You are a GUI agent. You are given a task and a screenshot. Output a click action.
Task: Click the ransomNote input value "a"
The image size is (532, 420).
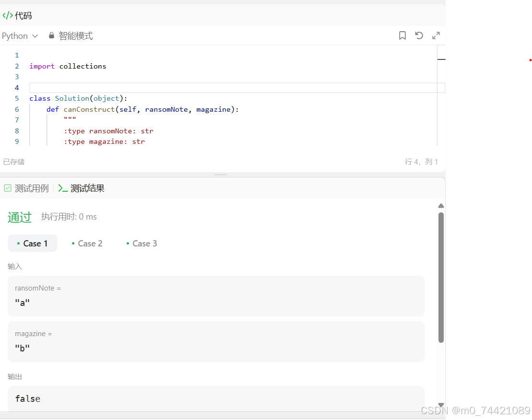pos(23,303)
